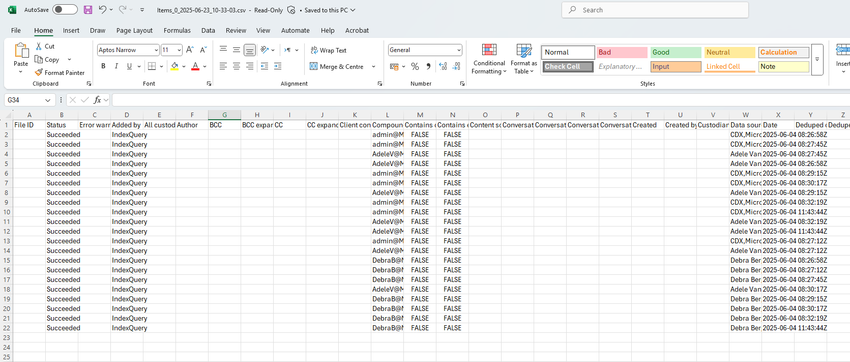Screen dimensions: 850x362
Task: Click Decrease Decimal icon
Action: pos(456,66)
